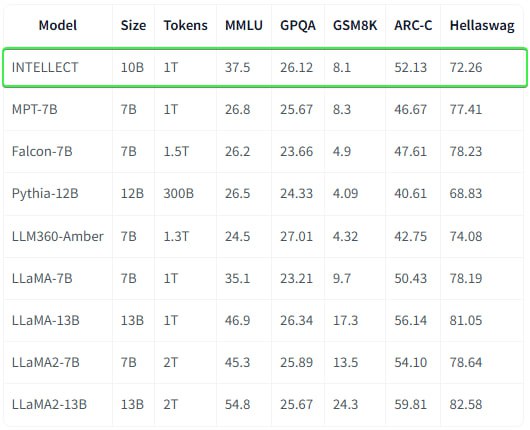Image resolution: width=530 pixels, height=430 pixels.
Task: Click LLaMA2-13B Hellaswag score 82.58
Action: pyautogui.click(x=465, y=404)
